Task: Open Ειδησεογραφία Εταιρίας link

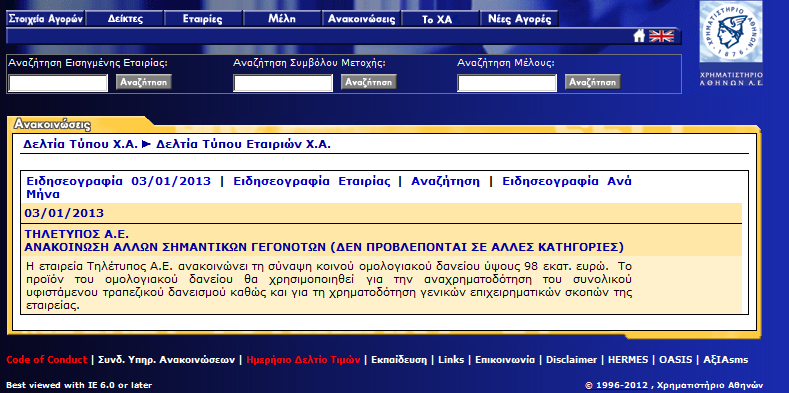Action: tap(311, 181)
